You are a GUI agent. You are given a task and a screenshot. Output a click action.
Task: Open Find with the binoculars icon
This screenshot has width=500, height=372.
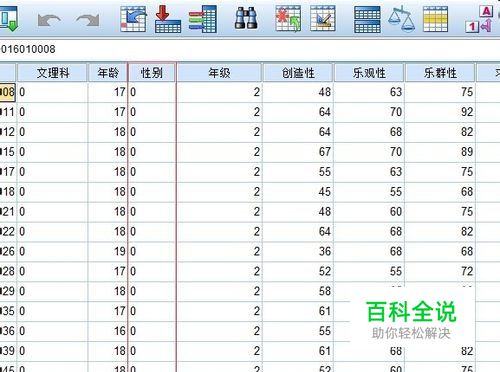(246, 19)
